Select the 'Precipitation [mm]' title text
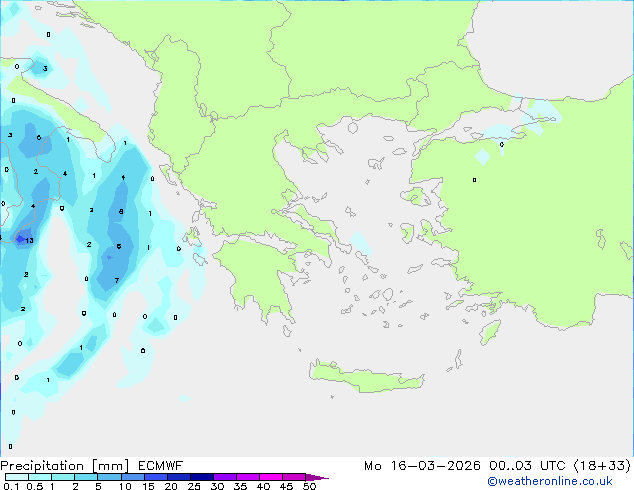Image resolution: width=634 pixels, height=490 pixels. pyautogui.click(x=65, y=466)
